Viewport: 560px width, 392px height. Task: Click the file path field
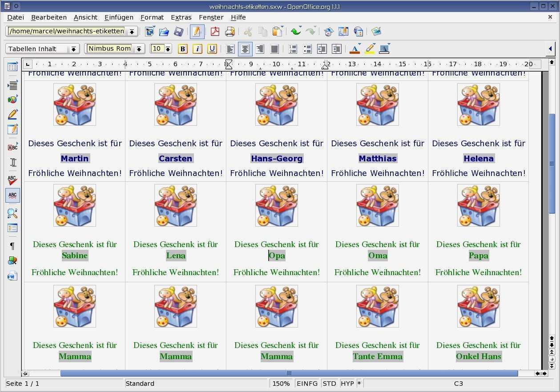click(x=66, y=31)
